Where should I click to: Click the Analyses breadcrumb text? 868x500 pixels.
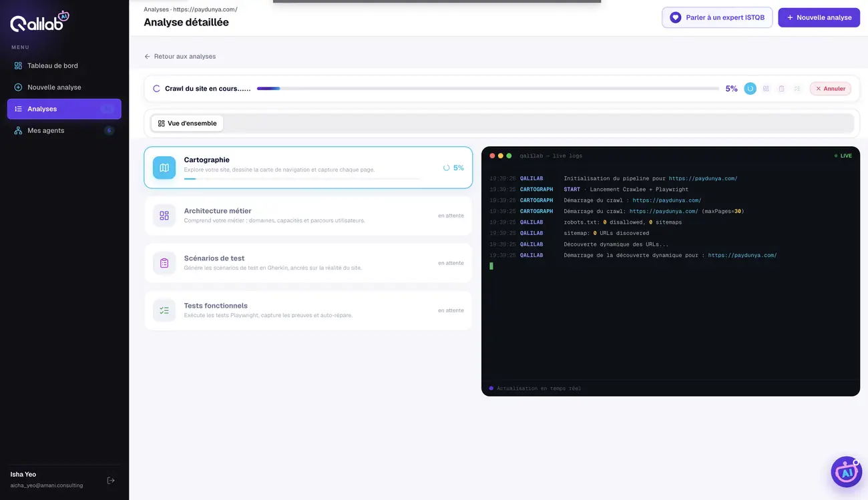[x=156, y=9]
